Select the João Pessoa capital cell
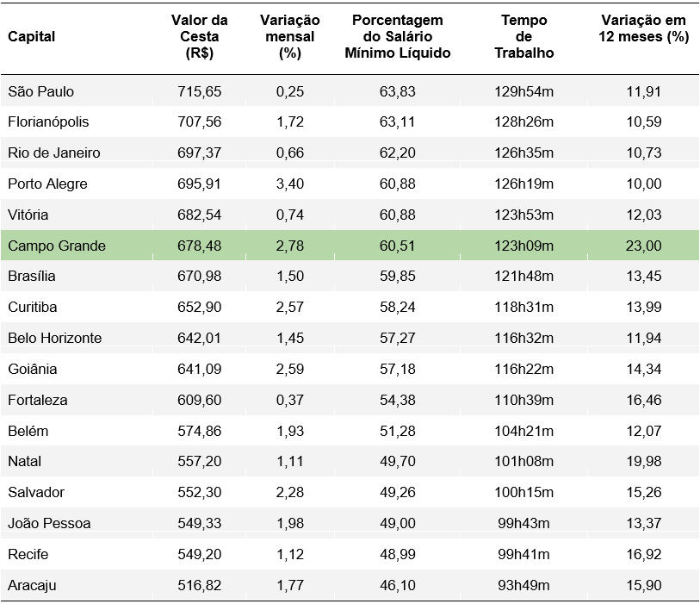Image resolution: width=700 pixels, height=604 pixels. 49,524
